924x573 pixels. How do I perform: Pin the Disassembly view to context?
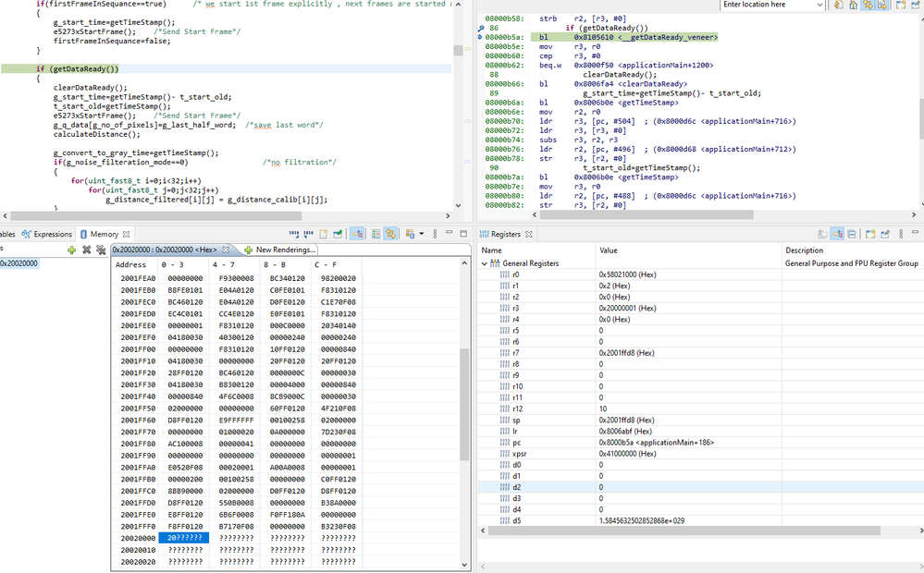click(915, 5)
